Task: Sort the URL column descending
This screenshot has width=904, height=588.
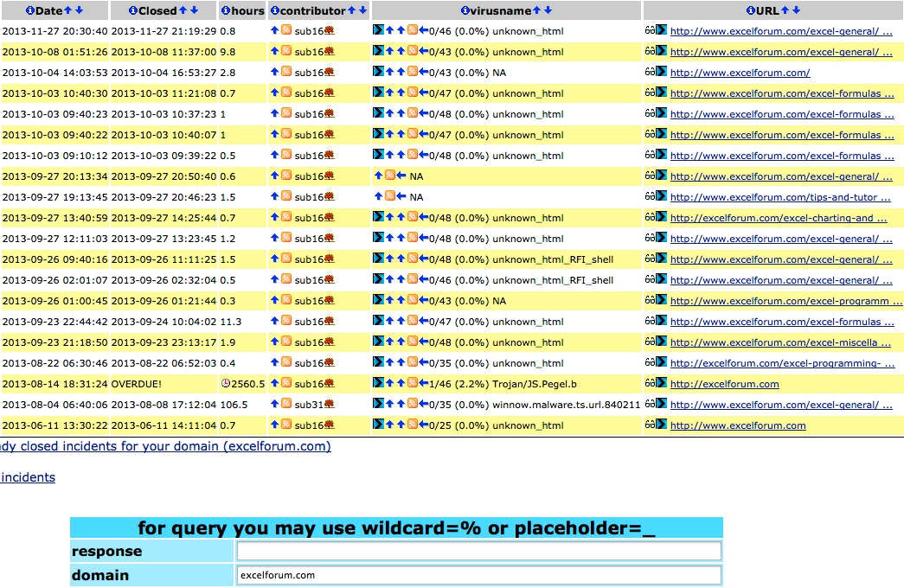Action: [x=796, y=10]
